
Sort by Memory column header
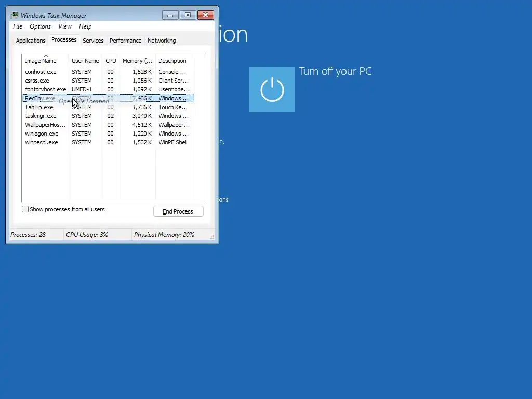click(137, 61)
